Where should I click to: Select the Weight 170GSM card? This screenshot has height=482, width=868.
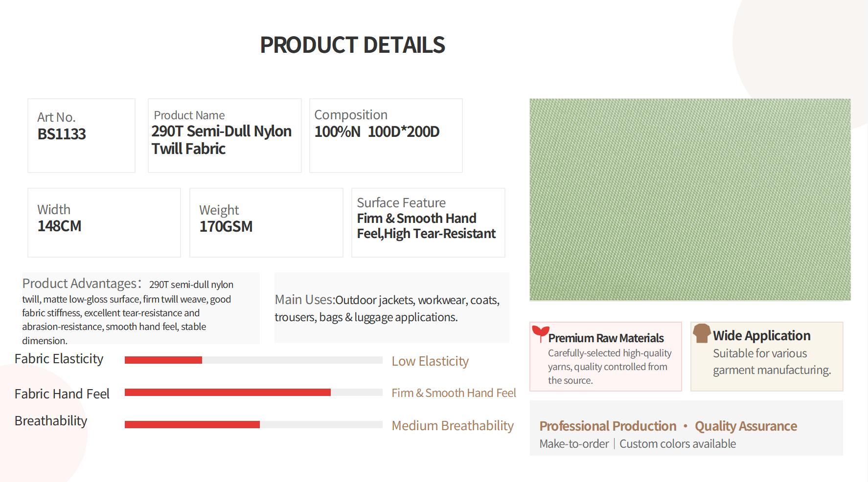(266, 222)
